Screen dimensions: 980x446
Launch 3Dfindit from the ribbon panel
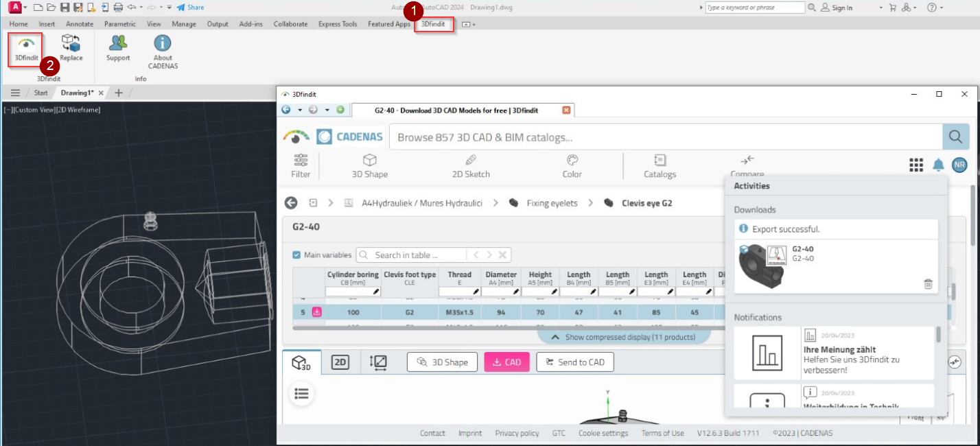26,49
